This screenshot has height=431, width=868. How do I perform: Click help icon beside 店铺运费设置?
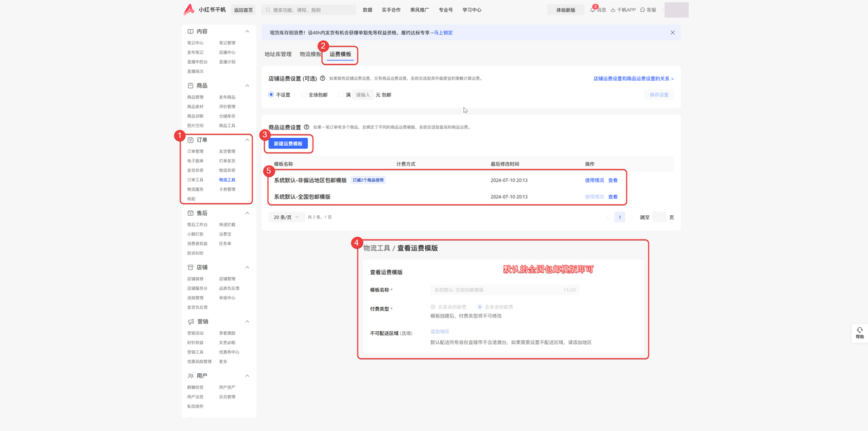(323, 79)
